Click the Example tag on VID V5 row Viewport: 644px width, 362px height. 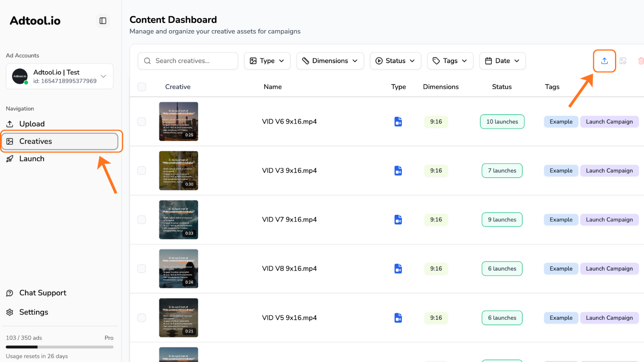pos(561,318)
